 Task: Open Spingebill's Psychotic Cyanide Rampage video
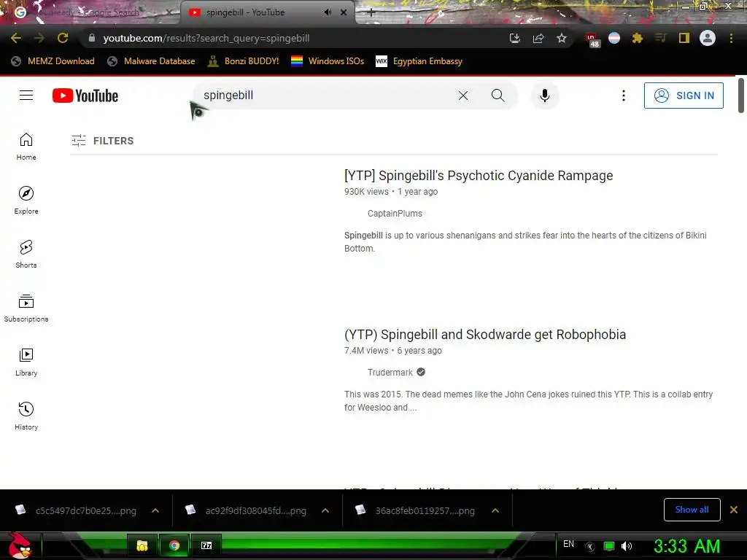click(479, 175)
